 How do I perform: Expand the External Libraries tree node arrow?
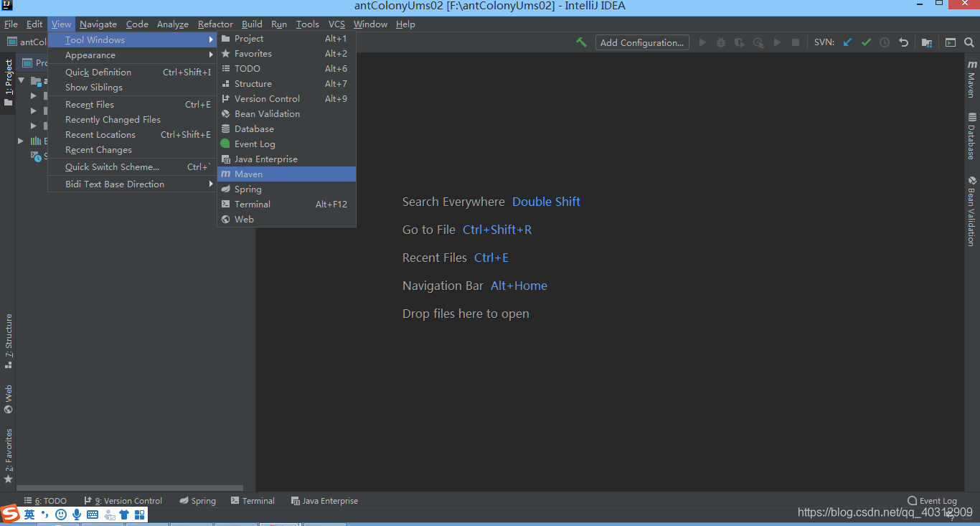tap(22, 141)
